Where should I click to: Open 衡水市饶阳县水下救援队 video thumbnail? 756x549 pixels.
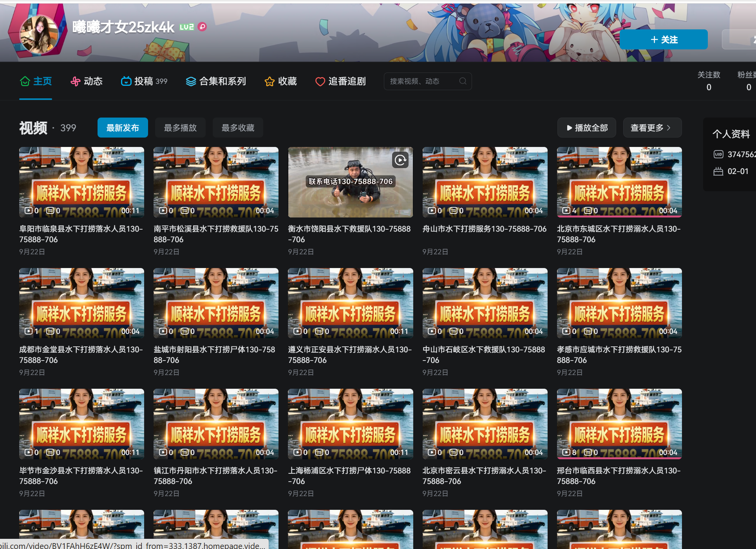(350, 182)
